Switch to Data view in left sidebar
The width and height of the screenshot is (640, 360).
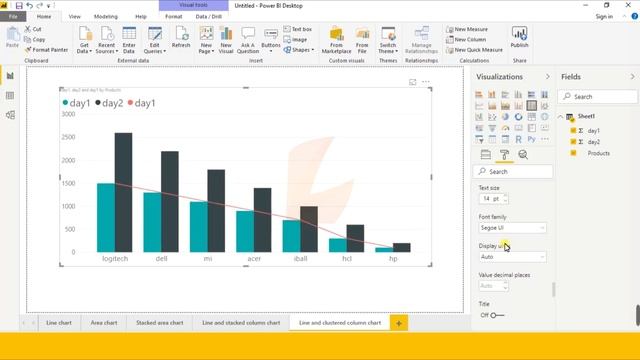(10, 96)
